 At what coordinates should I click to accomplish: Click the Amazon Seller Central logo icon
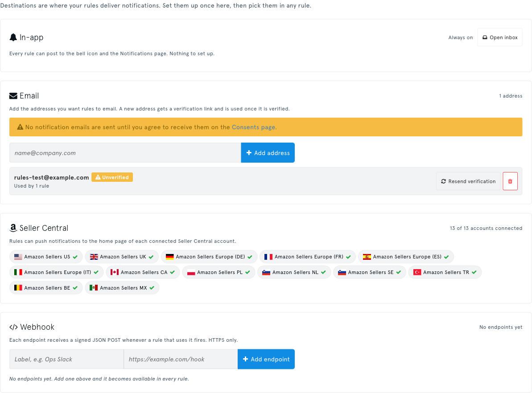[13, 228]
